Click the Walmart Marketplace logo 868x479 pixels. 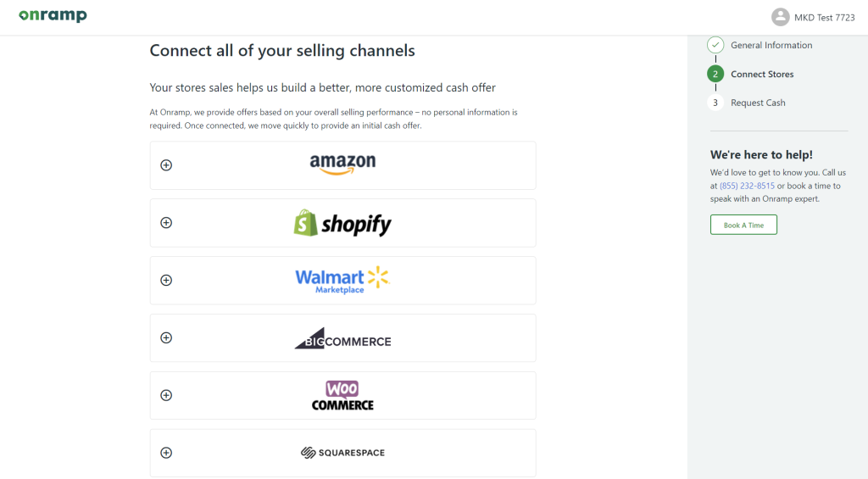tap(342, 281)
